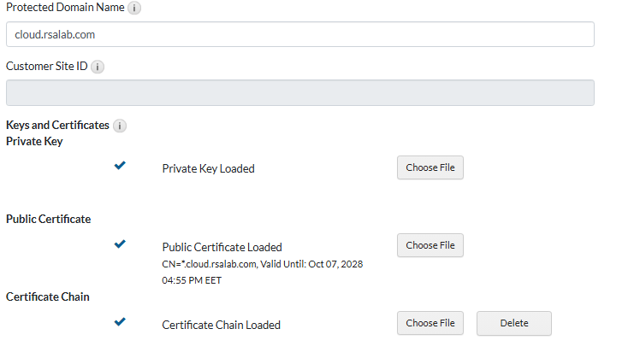The height and width of the screenshot is (364, 640).
Task: Choose File for the Public Certificate
Action: tap(430, 245)
